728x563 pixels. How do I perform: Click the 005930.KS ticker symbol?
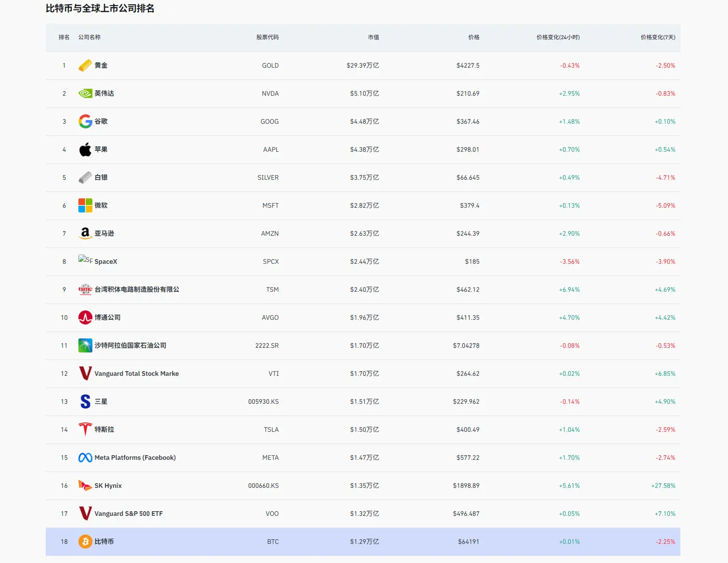[x=264, y=401]
